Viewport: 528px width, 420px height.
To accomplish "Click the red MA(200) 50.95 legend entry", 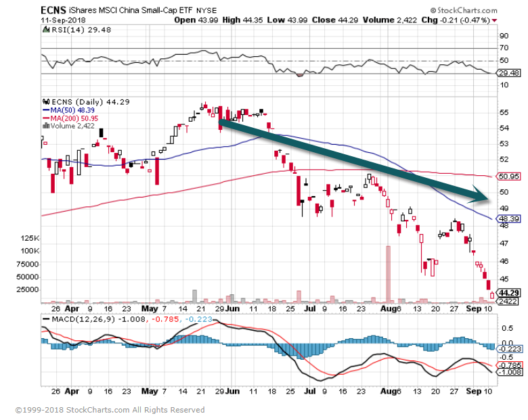I will coord(70,118).
